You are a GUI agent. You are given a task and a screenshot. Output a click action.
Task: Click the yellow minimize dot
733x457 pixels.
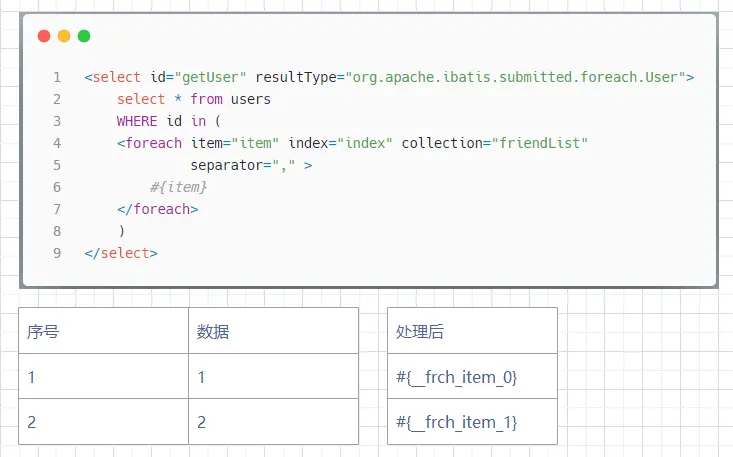click(x=64, y=36)
